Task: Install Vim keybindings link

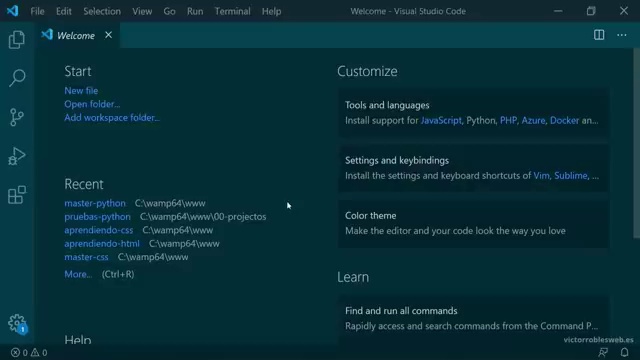Action: (541, 176)
